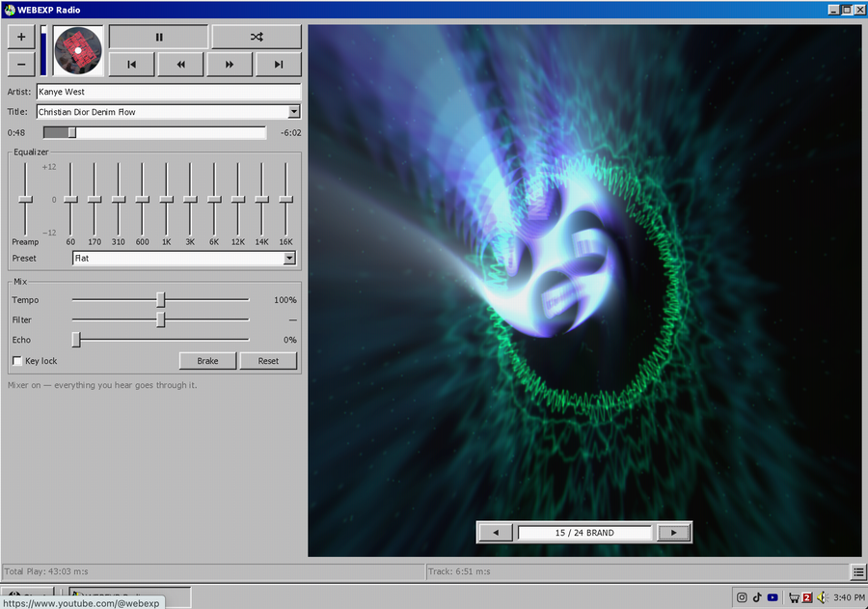
Task: Expand the equalizer Preset dropdown
Action: [289, 258]
